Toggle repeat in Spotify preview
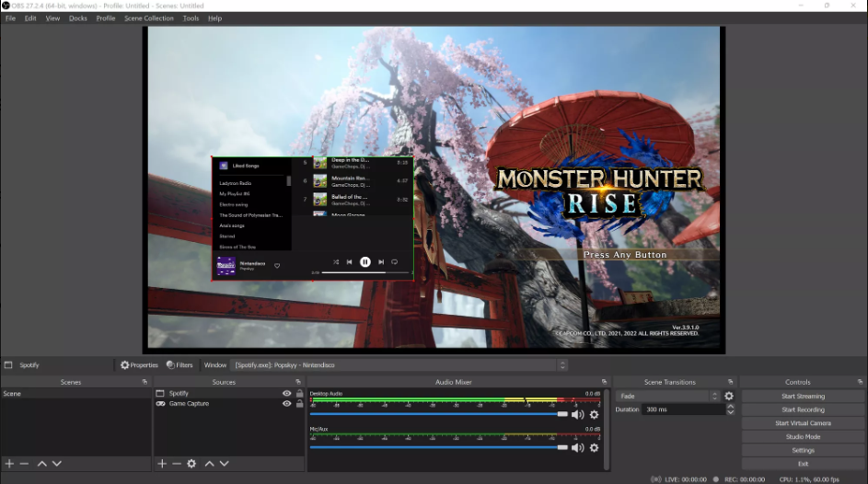The width and height of the screenshot is (868, 484). [394, 261]
